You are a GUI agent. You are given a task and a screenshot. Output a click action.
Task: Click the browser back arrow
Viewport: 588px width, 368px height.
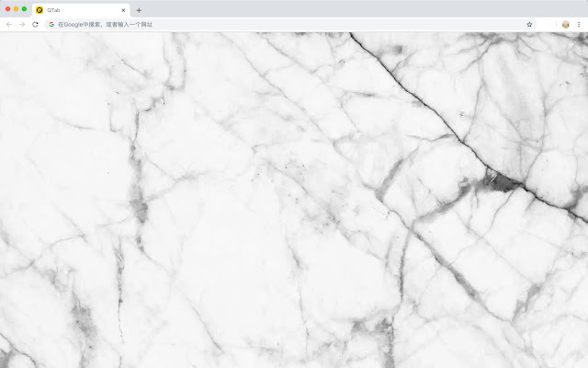click(x=9, y=25)
